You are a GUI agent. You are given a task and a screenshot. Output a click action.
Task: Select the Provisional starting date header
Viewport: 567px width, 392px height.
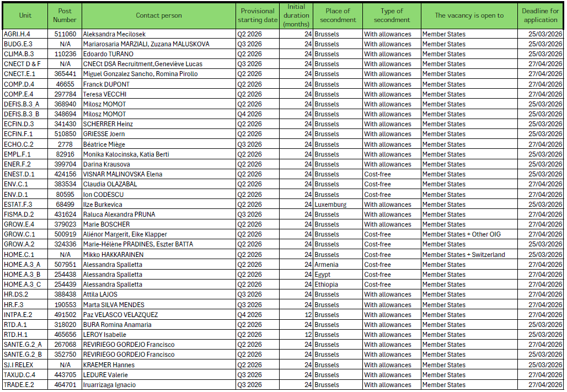[x=258, y=15]
